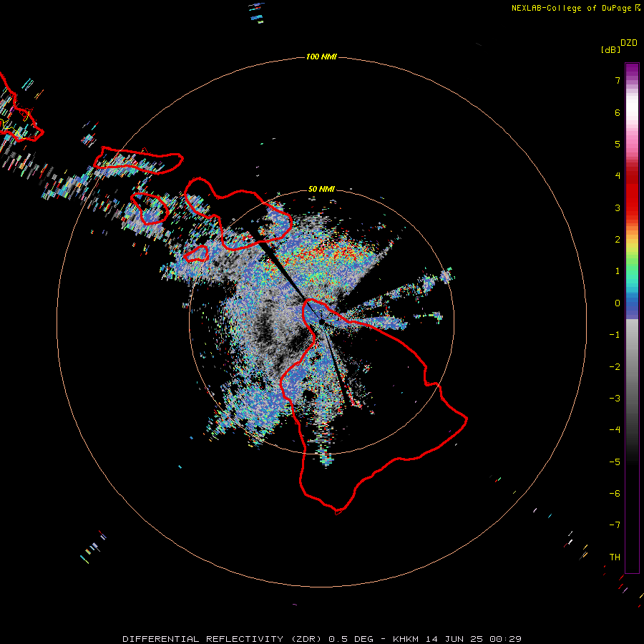Click the 50 NMI range ring's inner circle line
Image resolution: width=644 pixels, height=644 pixels.
coord(454,322)
